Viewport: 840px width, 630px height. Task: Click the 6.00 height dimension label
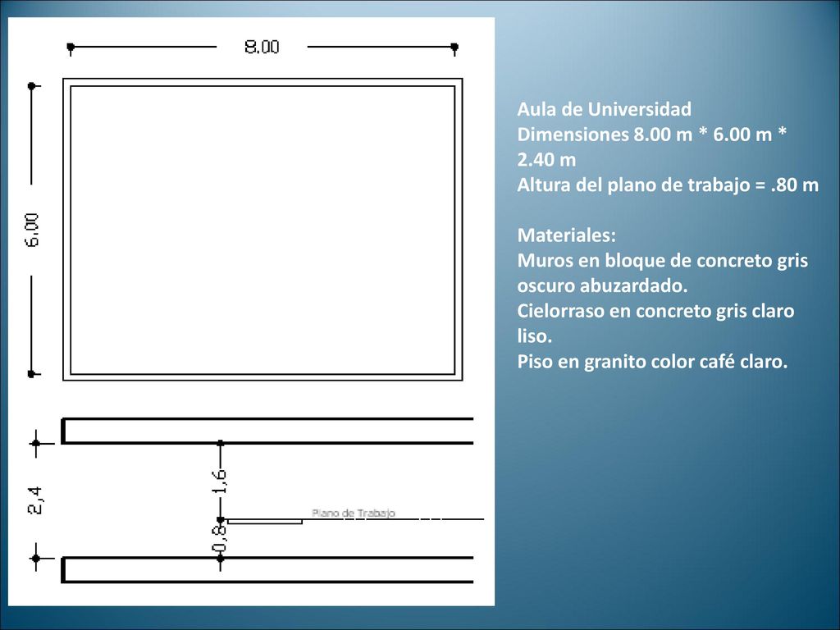click(32, 230)
